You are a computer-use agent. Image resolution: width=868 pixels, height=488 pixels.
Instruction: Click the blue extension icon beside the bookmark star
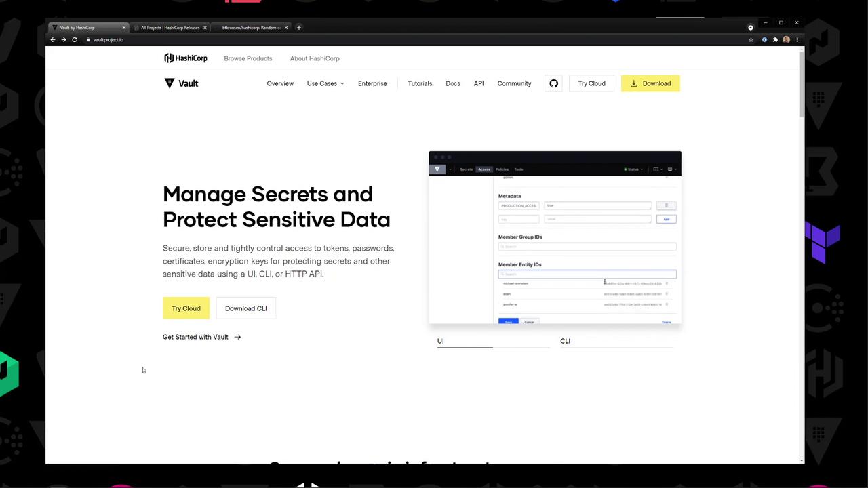764,39
